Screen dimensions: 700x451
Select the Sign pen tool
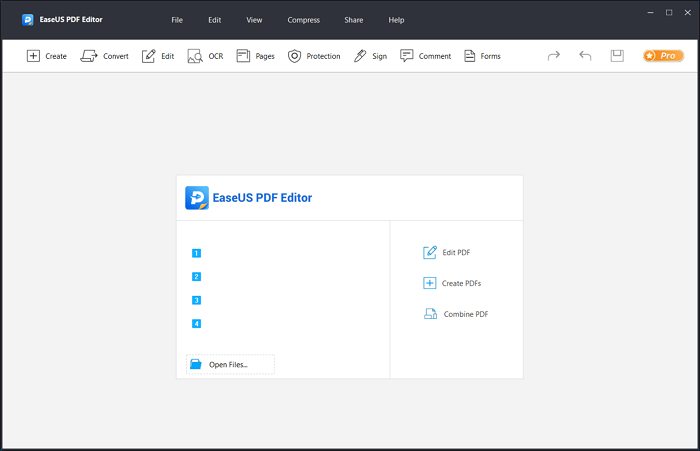pos(370,56)
